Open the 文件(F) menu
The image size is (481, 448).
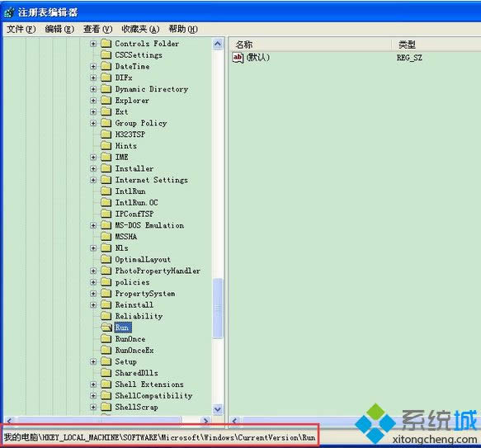click(21, 29)
